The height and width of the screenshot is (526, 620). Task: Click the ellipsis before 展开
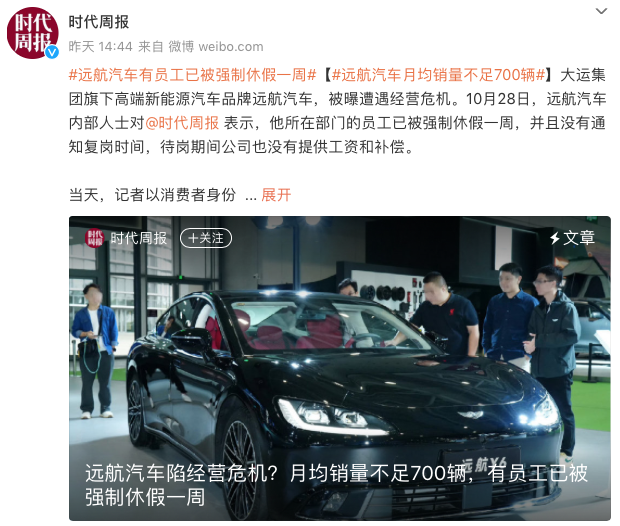[251, 197]
